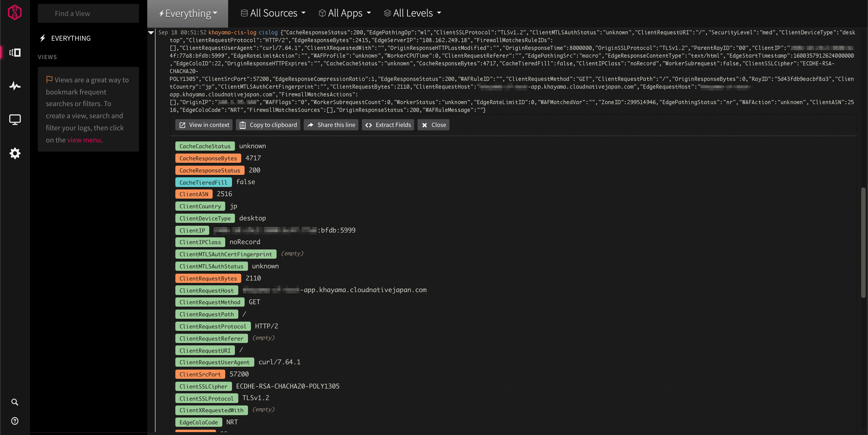Collapse the expanded log line triangle
The height and width of the screenshot is (435, 868).
point(151,33)
